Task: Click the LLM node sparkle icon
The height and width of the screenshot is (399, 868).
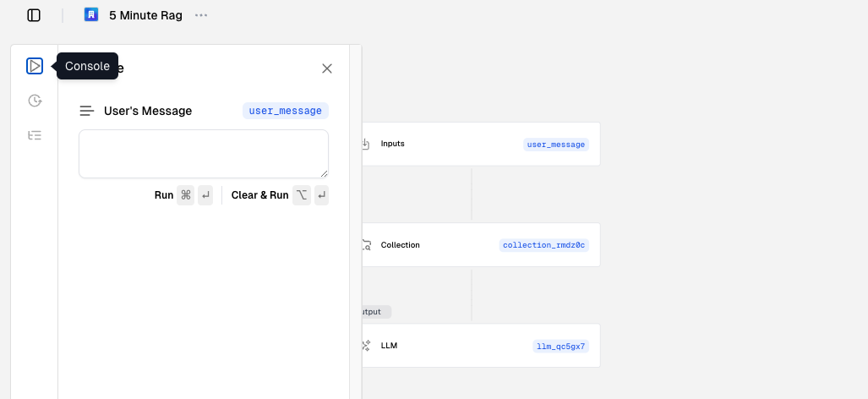Action: (366, 346)
